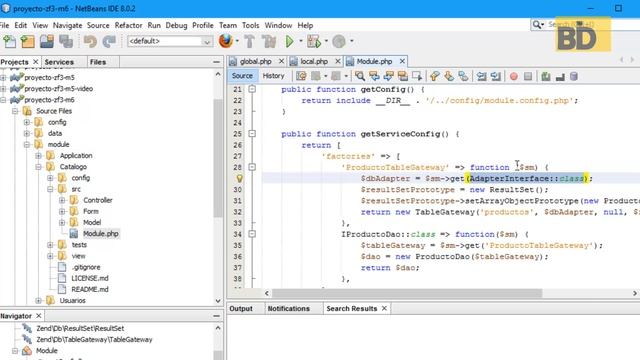The width and height of the screenshot is (640, 360).
Task: Click the Projects panel vertical scrollbar
Action: tap(218, 157)
